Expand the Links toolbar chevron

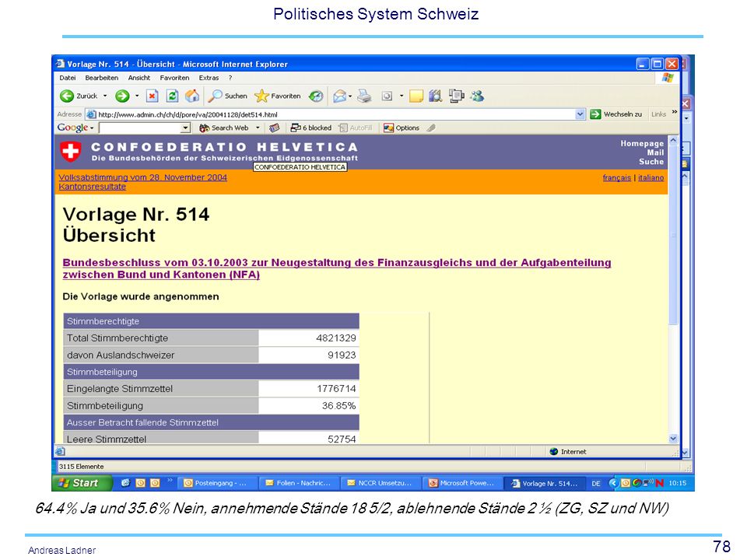tap(674, 112)
